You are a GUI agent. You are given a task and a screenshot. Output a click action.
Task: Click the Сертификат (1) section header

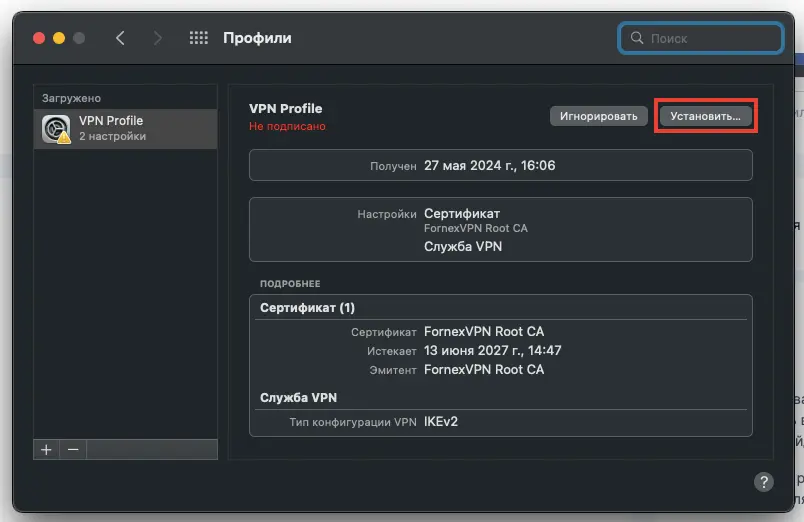(x=307, y=308)
